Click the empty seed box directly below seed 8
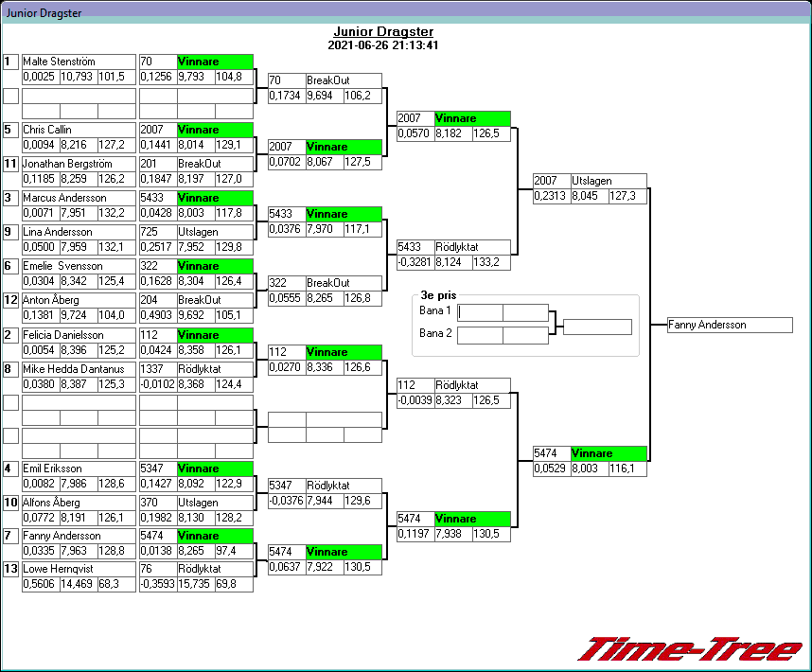Viewport: 812px width, 672px height. tap(10, 402)
